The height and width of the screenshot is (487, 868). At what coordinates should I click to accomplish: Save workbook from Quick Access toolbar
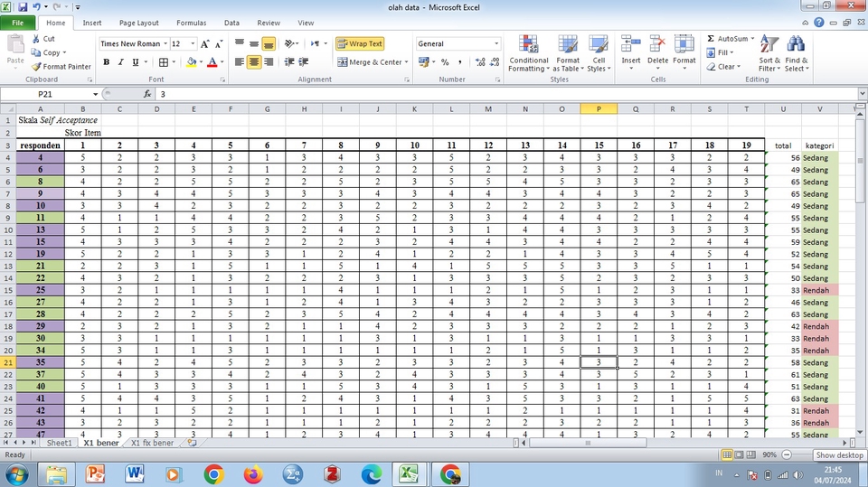(x=23, y=7)
